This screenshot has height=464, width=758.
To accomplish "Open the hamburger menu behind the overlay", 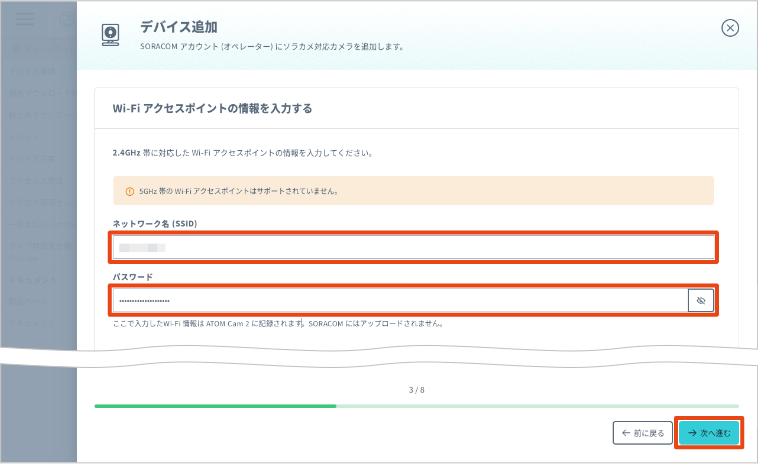I will (x=26, y=20).
